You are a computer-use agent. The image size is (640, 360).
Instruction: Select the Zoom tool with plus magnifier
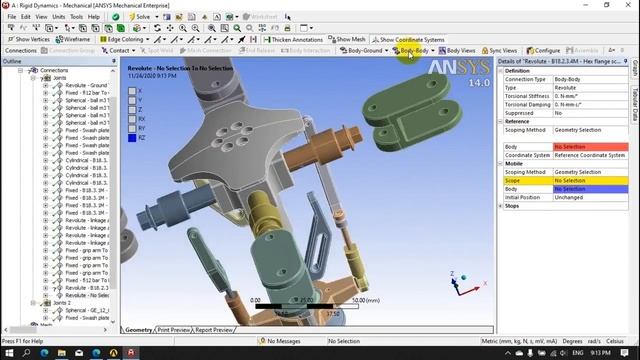[x=183, y=28]
